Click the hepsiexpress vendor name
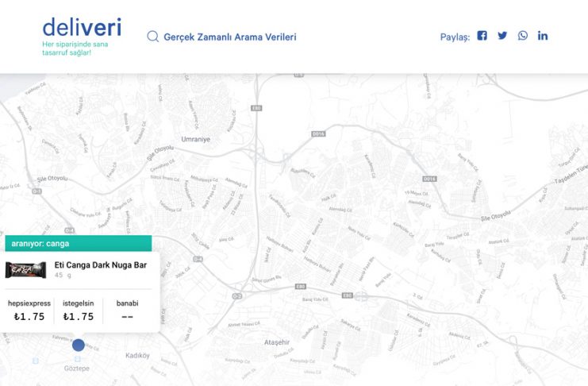The image size is (588, 386). click(29, 303)
